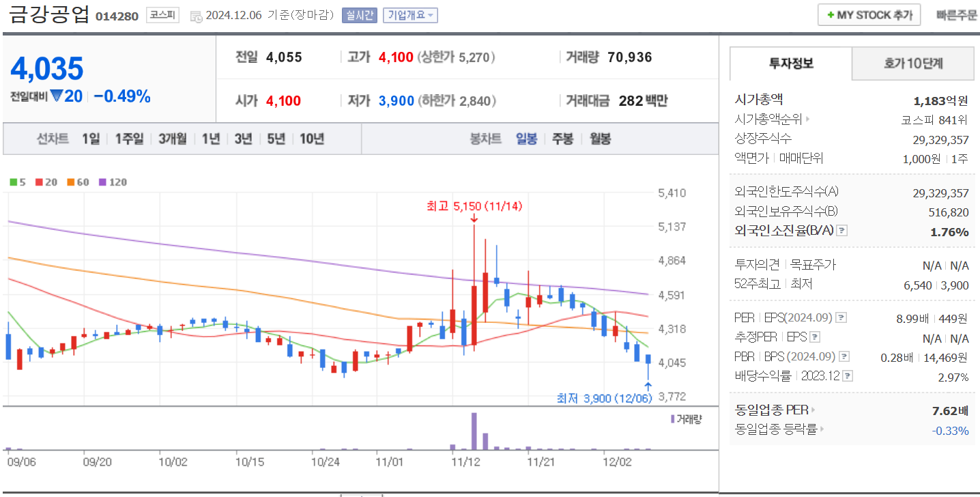
Task: Click the purple 거래량 volume legend
Action: click(x=686, y=418)
